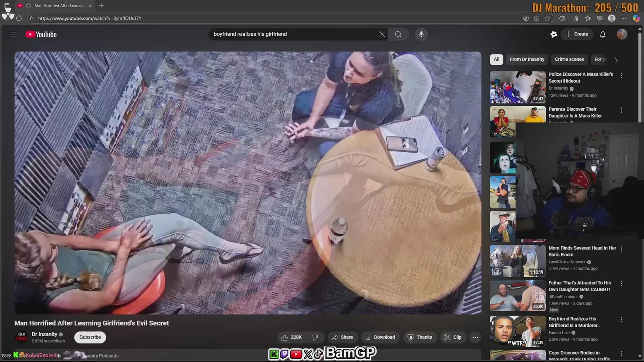644x362 pixels.
Task: Open options for 'Boyfriend Realizes His Girlfriend' video
Action: 622,319
